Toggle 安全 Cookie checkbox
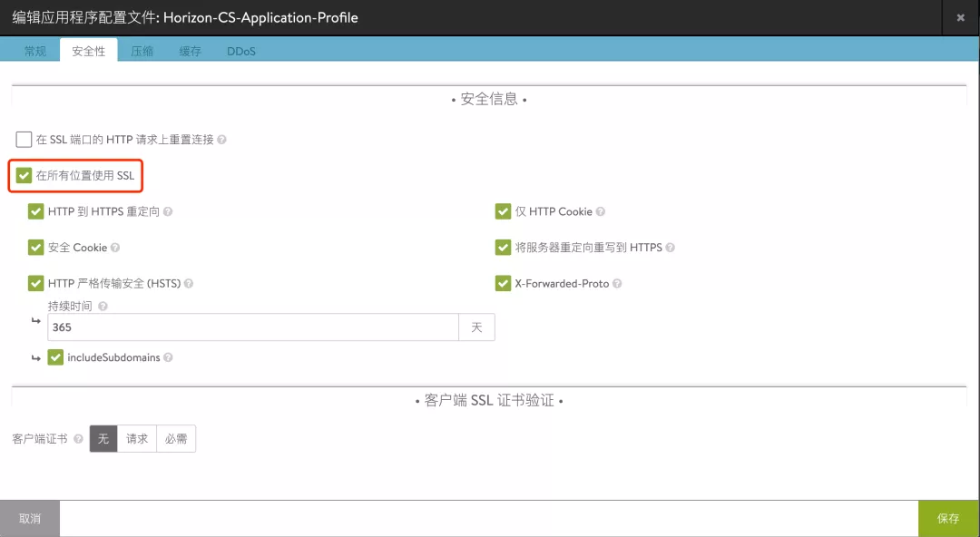Viewport: 980px width, 537px height. [x=35, y=248]
